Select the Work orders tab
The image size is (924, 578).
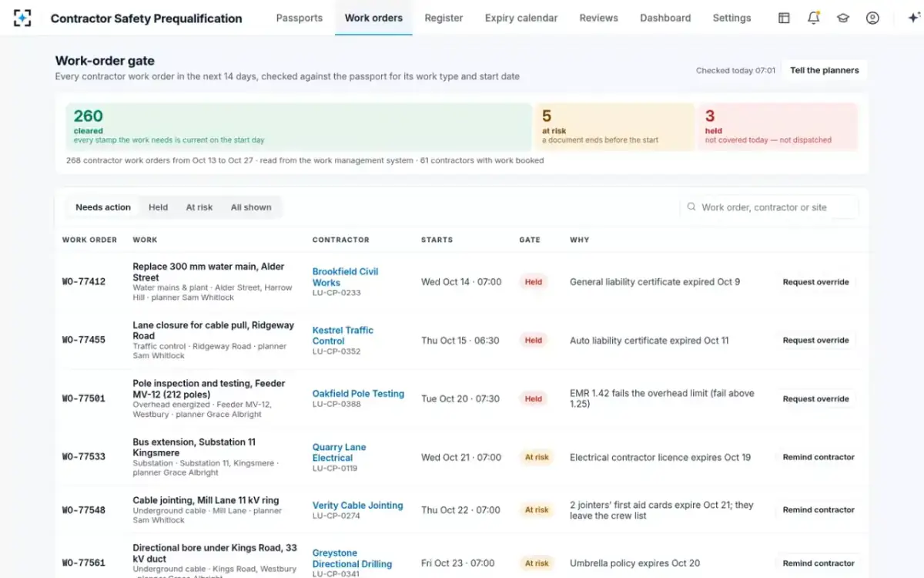373,18
